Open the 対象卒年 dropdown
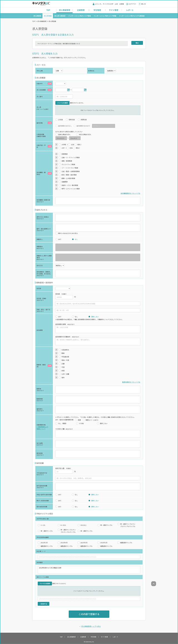 [61, 84]
